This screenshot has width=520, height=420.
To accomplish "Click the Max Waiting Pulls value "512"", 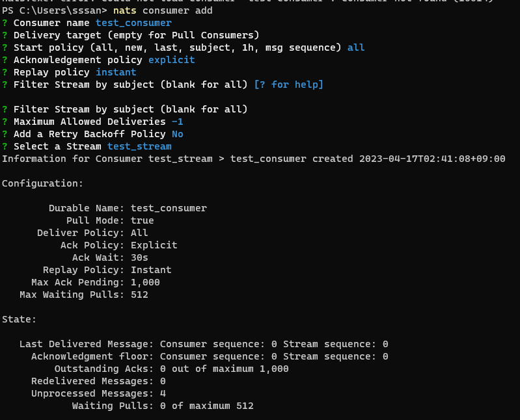I will 139,295.
